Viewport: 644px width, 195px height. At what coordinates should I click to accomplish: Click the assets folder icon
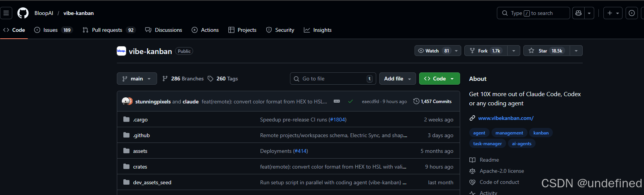pos(126,151)
